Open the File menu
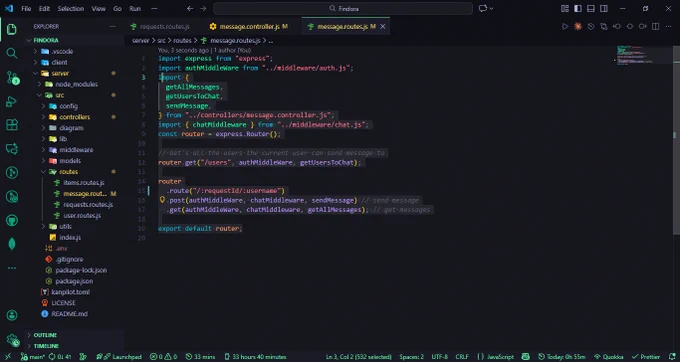Viewport: 680px width, 362px height. (x=26, y=9)
